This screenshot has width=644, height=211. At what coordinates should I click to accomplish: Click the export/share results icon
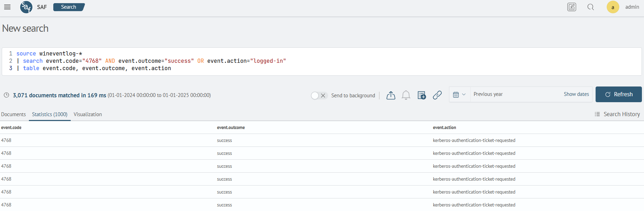[x=391, y=95]
